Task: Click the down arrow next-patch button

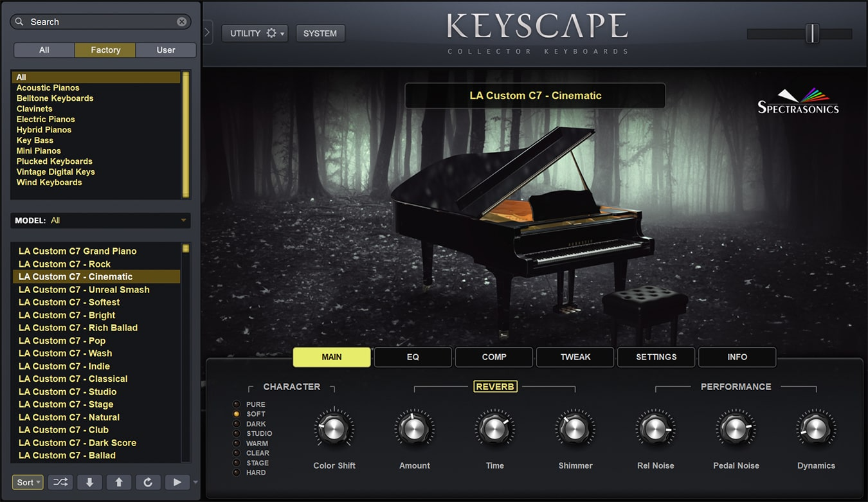Action: 89,482
